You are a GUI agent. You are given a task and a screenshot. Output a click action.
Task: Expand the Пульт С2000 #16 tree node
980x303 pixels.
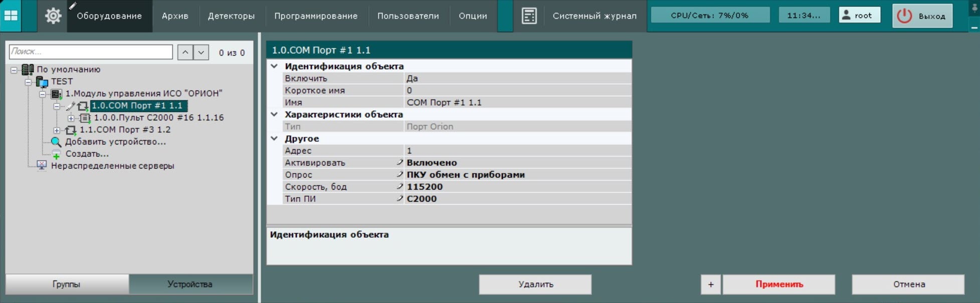point(71,118)
